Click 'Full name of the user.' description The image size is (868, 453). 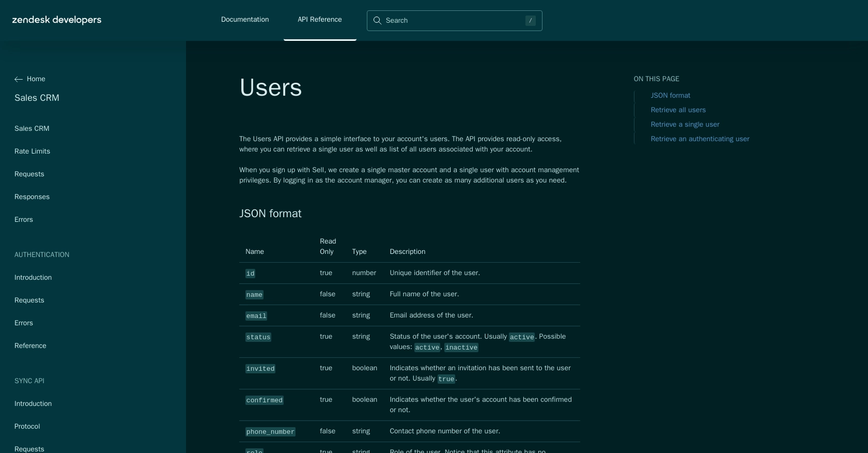[x=424, y=294]
